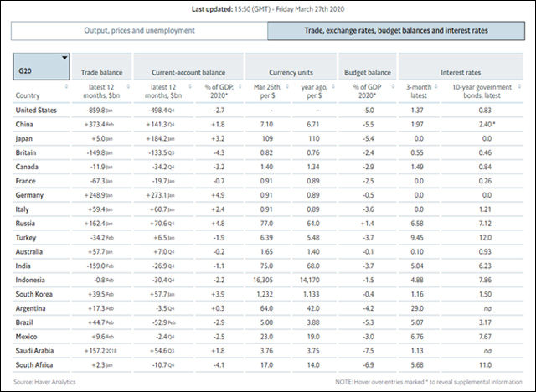Sort by year ago per $ arrows

[336, 86]
